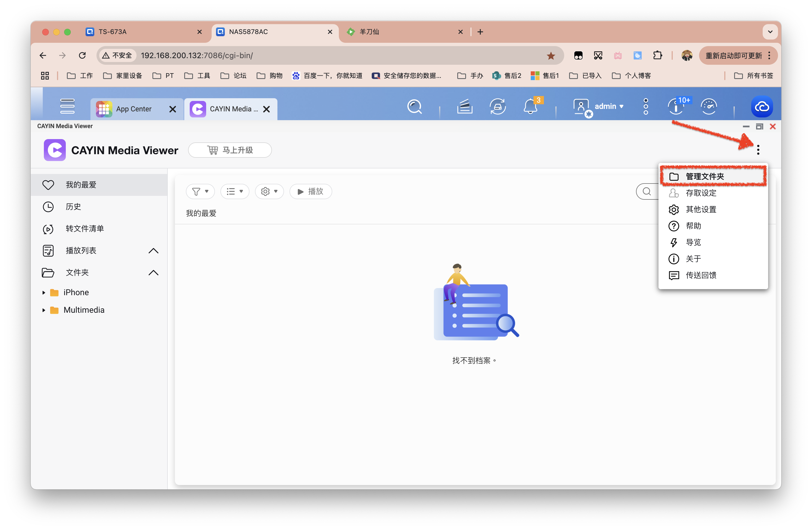The height and width of the screenshot is (530, 812).
Task: Collapse the 播放列表 section
Action: [154, 251]
